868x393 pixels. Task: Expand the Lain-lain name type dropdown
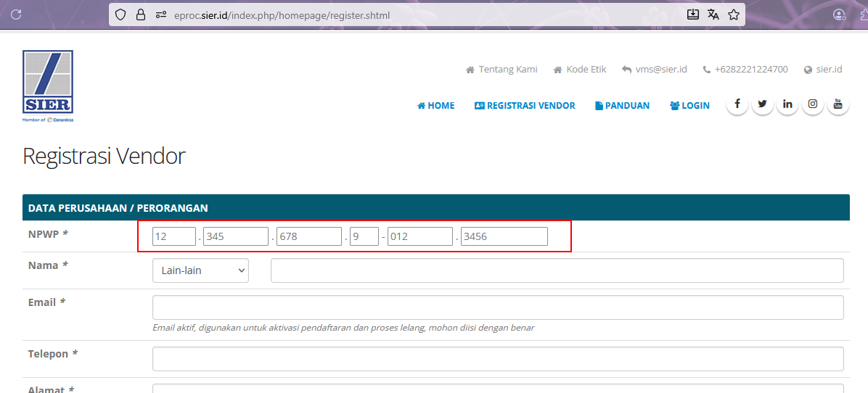(x=200, y=270)
